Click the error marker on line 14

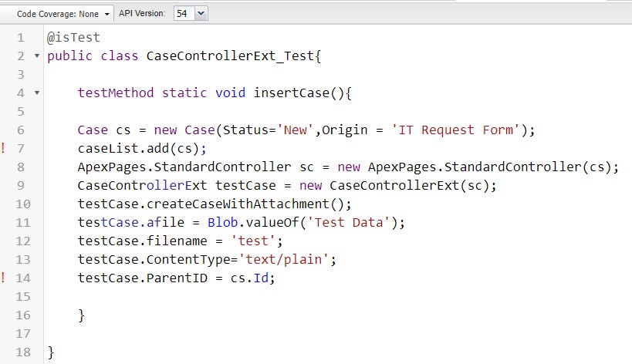4,278
